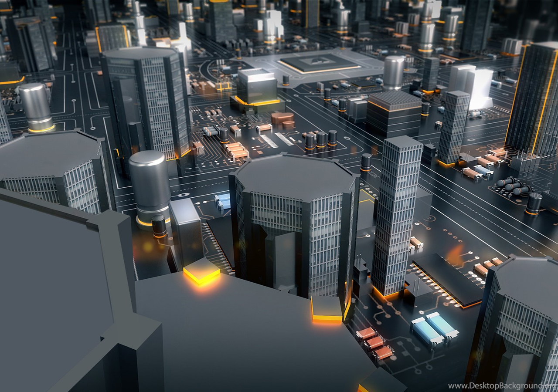Click the low ribbed heat-sink building
This screenshot has height=392, width=558.
pyautogui.click(x=393, y=112)
